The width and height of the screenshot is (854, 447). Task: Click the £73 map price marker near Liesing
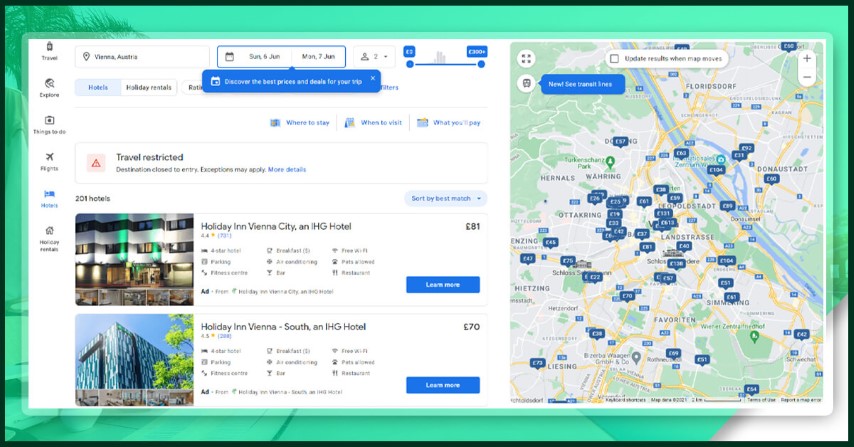pos(538,363)
